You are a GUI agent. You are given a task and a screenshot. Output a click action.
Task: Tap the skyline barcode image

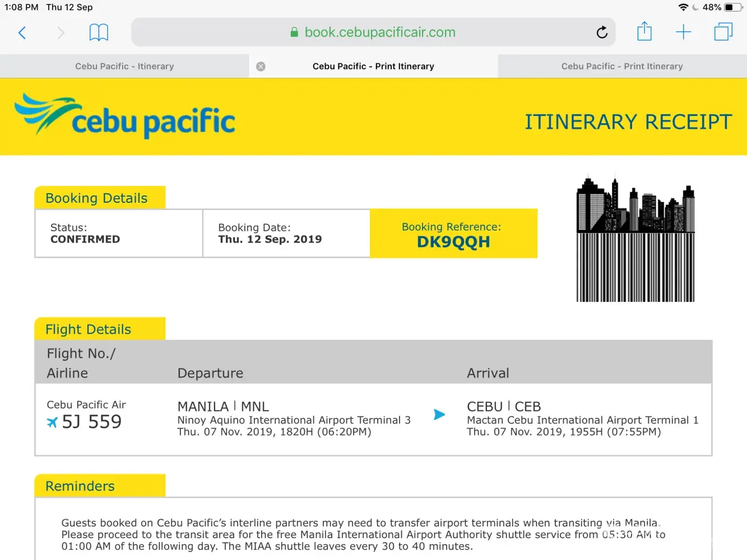(x=635, y=238)
